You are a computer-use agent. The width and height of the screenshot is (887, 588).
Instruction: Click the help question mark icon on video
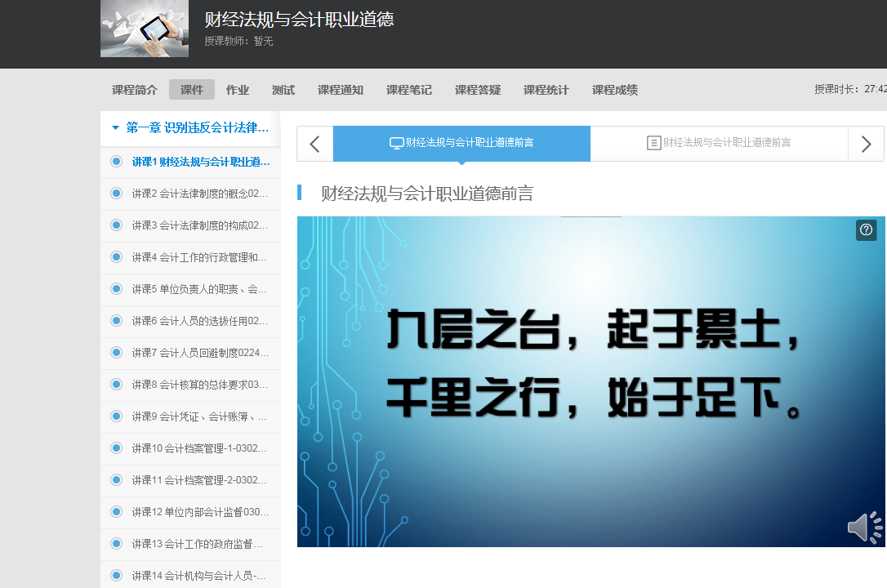pos(866,230)
